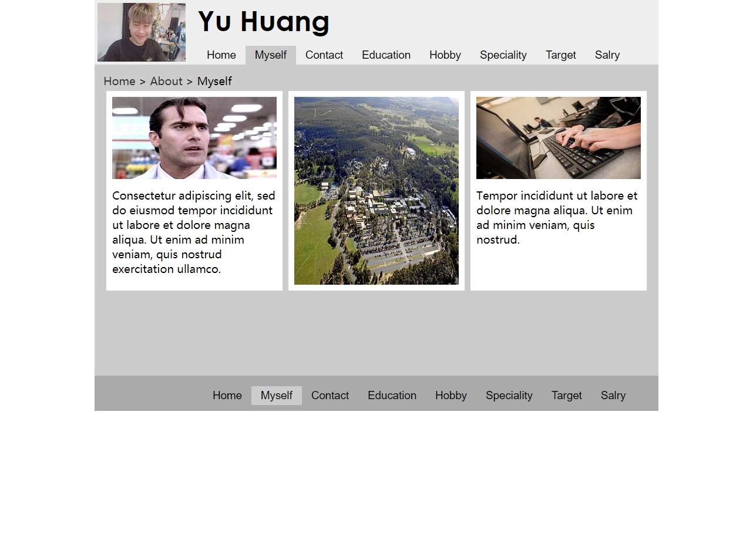This screenshot has height=560, width=753.
Task: Click the Yu Huang site title
Action: [264, 22]
